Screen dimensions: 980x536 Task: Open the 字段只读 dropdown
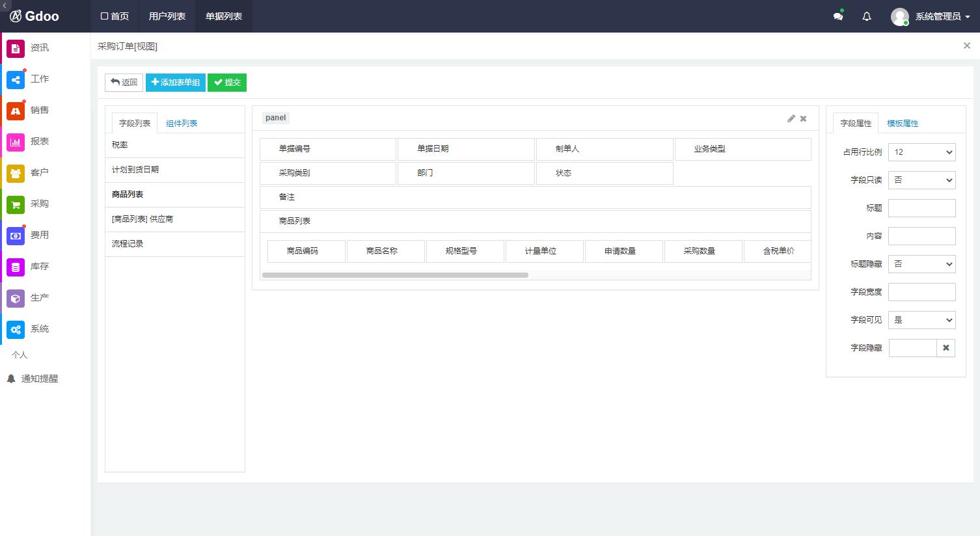click(x=921, y=180)
